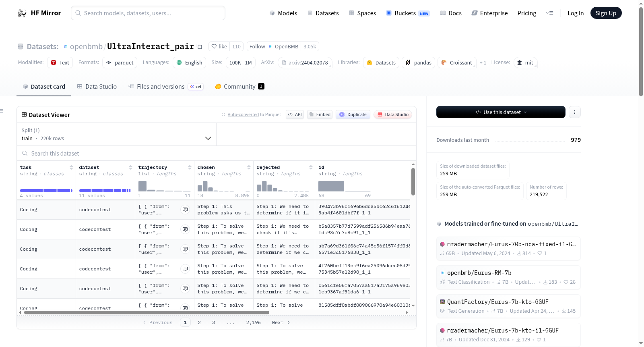The width and height of the screenshot is (644, 347).
Task: Open the mradermacher/Eurus-7b-kto-i1-GGUF model card
Action: 508,335
